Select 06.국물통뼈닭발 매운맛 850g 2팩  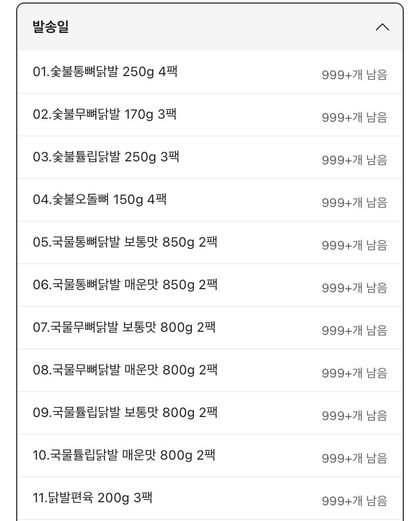click(125, 285)
